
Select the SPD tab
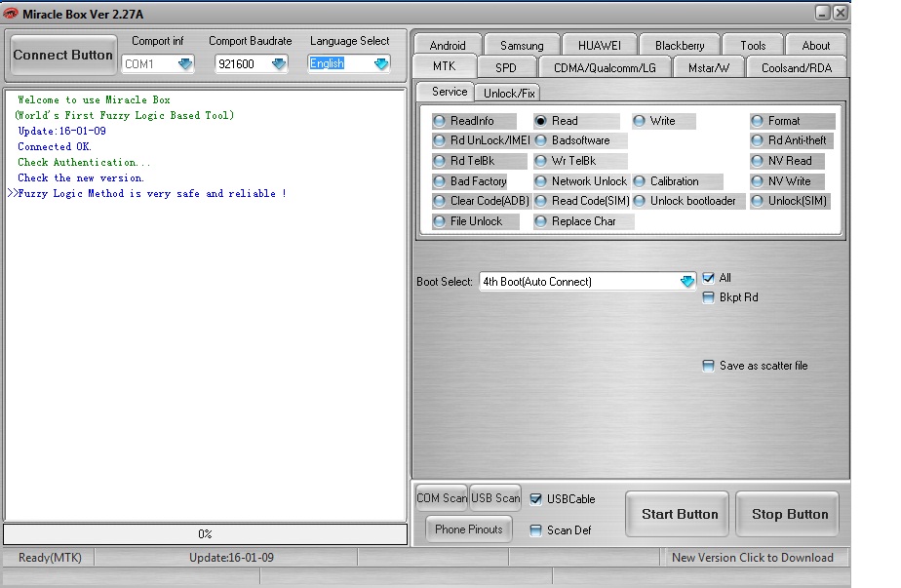pyautogui.click(x=506, y=68)
